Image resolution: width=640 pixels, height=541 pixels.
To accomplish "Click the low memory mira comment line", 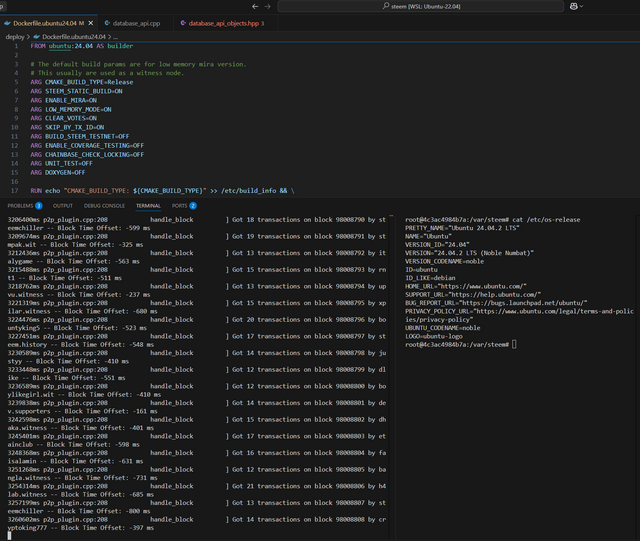I will pyautogui.click(x=138, y=64).
